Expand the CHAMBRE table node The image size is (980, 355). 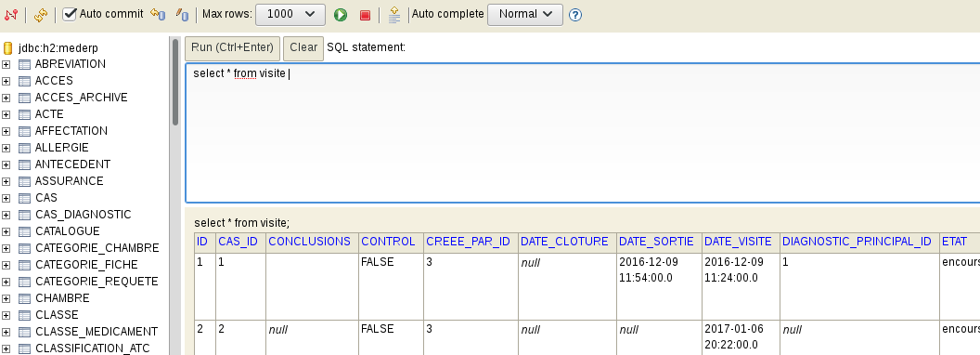pos(6,298)
